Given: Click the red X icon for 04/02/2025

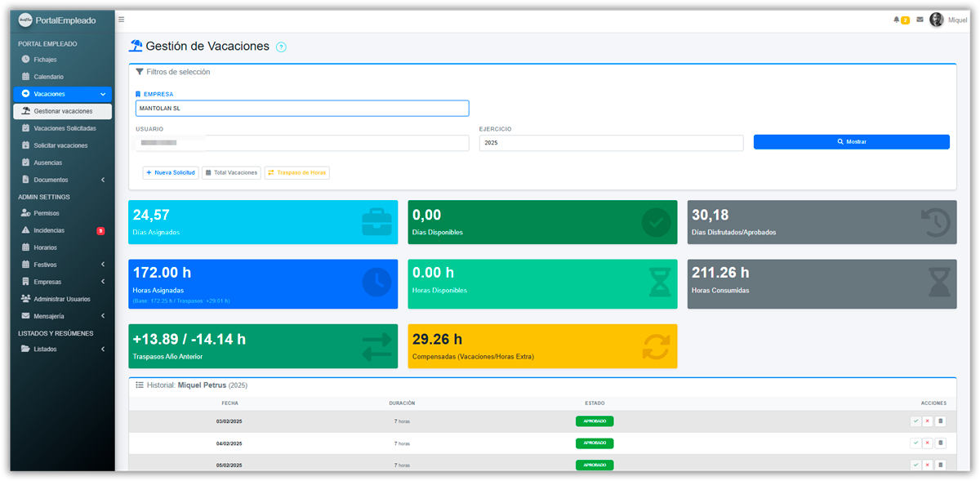Looking at the screenshot, I should click(x=927, y=443).
